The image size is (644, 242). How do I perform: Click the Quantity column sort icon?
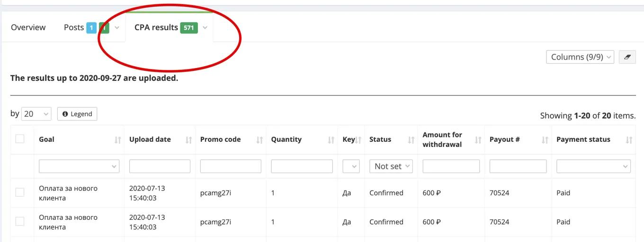[331, 140]
